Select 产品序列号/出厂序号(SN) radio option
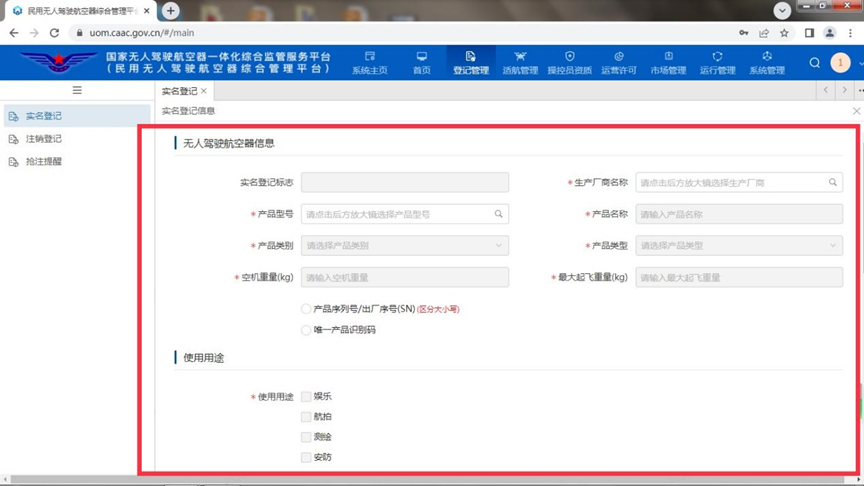 [x=307, y=309]
